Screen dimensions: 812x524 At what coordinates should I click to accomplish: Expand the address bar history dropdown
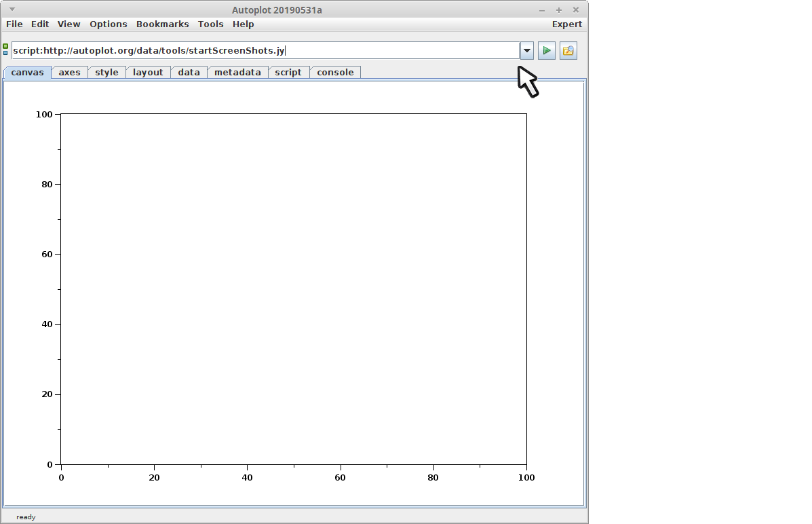point(526,51)
